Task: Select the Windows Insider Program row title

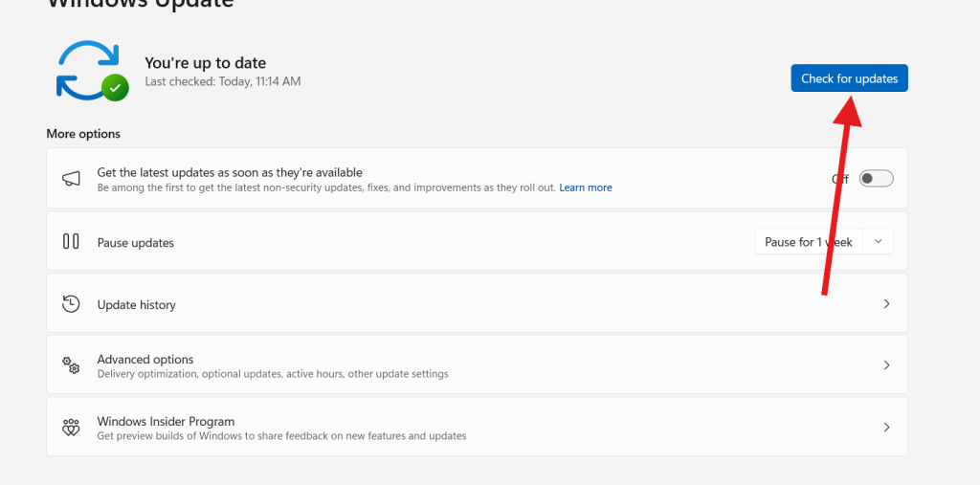Action: click(x=166, y=421)
